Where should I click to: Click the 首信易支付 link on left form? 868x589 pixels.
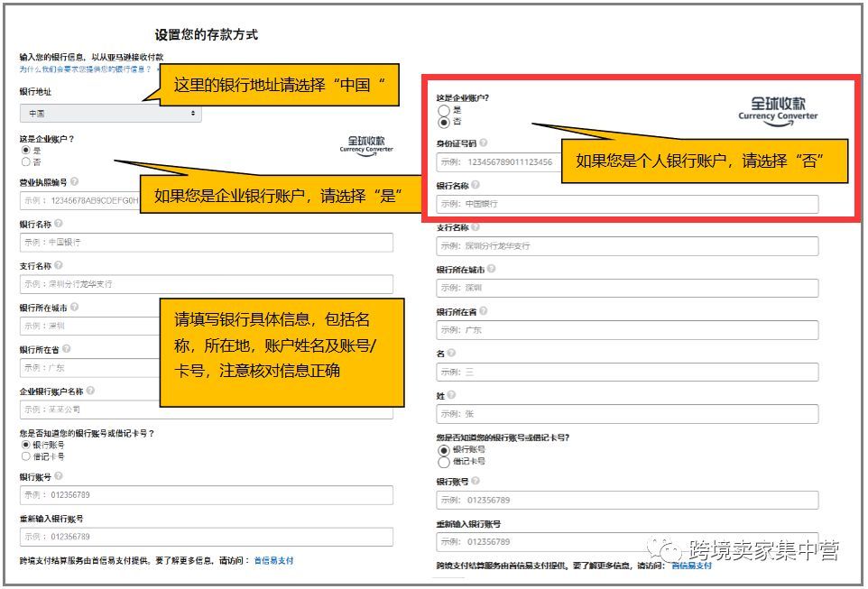tap(275, 559)
